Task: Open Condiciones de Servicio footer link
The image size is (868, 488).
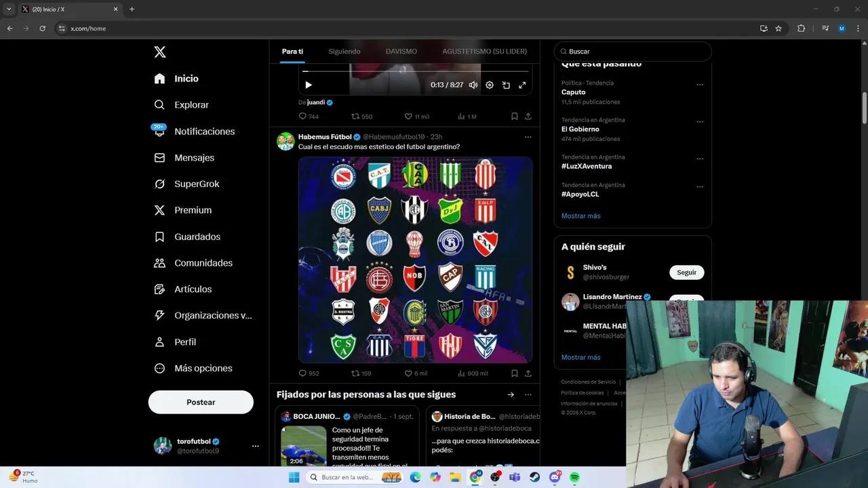Action: tap(588, 382)
